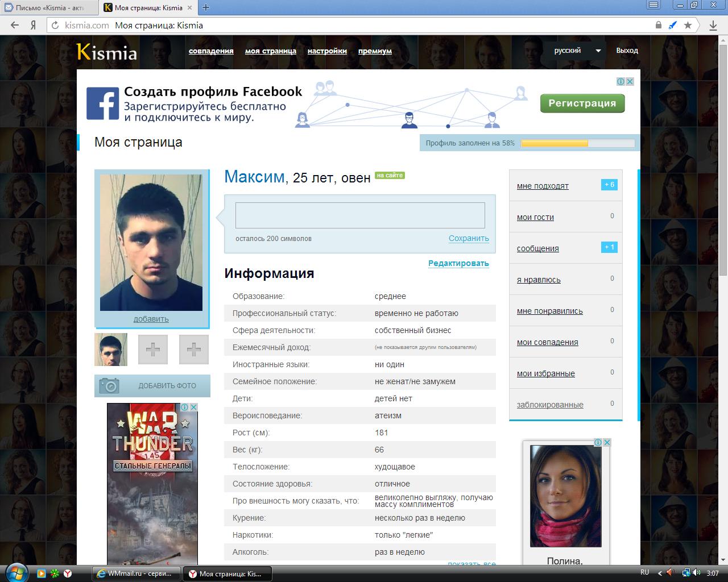Screen dimensions: 728x582
Task: Click the green ICQ flower quick launch icon
Action: (55, 573)
